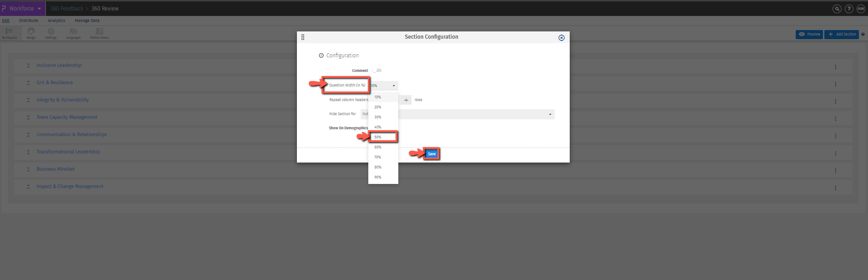Viewport: 868px width, 280px height.
Task: Click the plus stepper beside rows
Action: [406, 100]
